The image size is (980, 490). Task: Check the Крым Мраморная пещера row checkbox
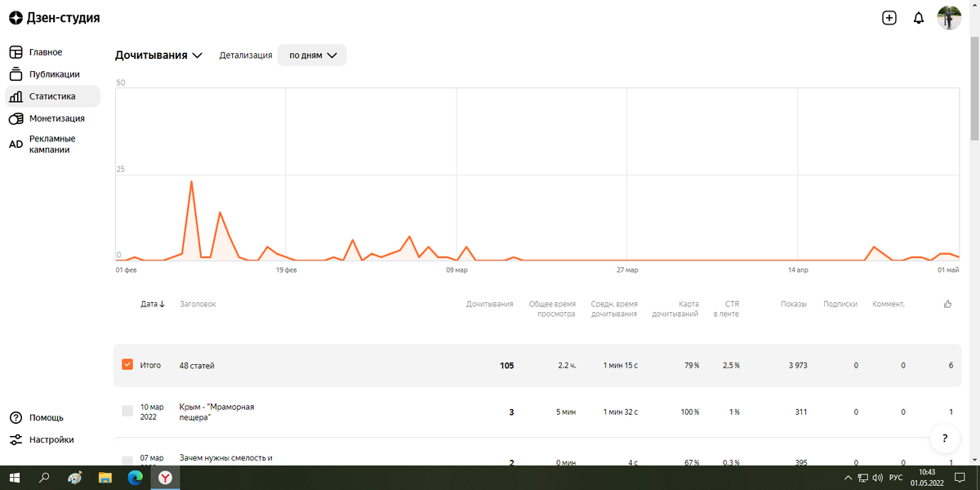coord(127,411)
